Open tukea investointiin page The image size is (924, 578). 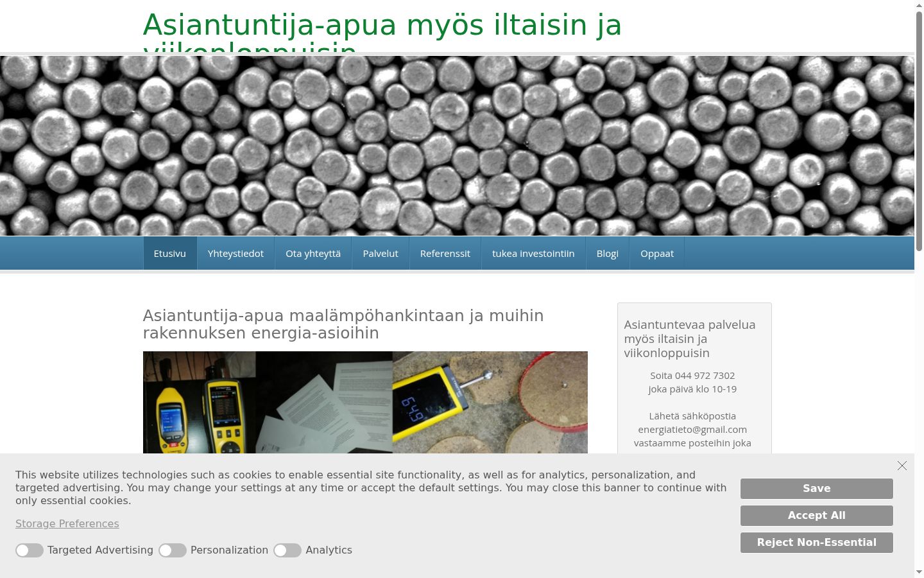click(533, 253)
